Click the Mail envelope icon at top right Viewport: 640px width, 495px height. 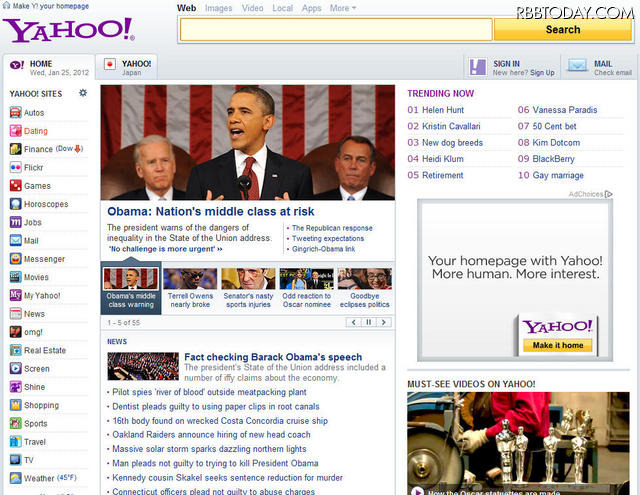click(577, 66)
